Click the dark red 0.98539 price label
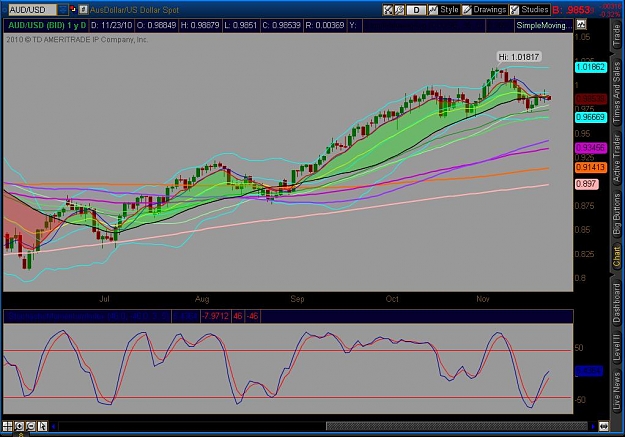 591,98
